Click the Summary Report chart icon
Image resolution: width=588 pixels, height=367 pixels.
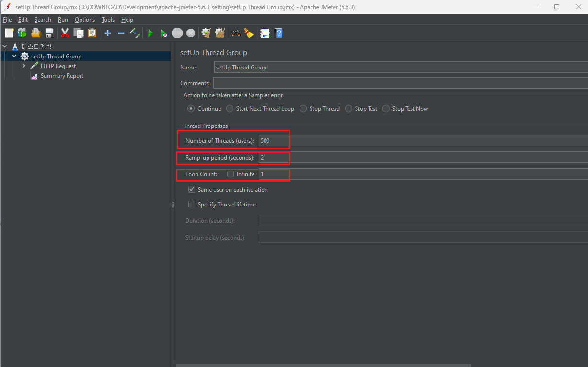(x=34, y=76)
